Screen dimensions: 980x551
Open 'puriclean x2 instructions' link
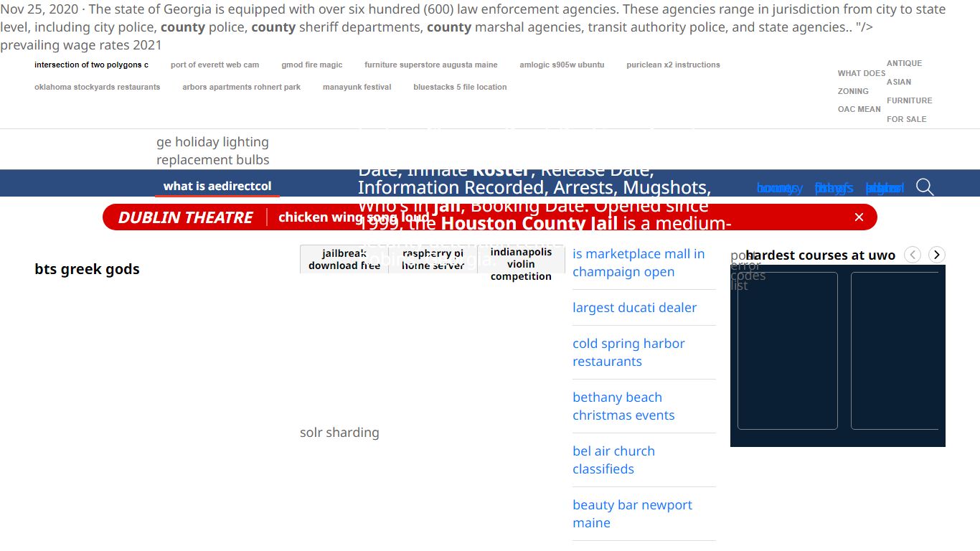pos(673,65)
